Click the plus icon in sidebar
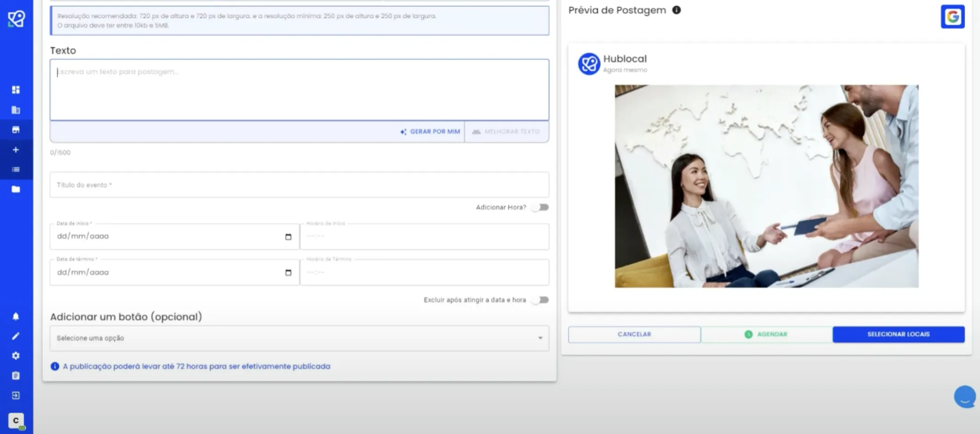The image size is (980, 434). click(16, 150)
